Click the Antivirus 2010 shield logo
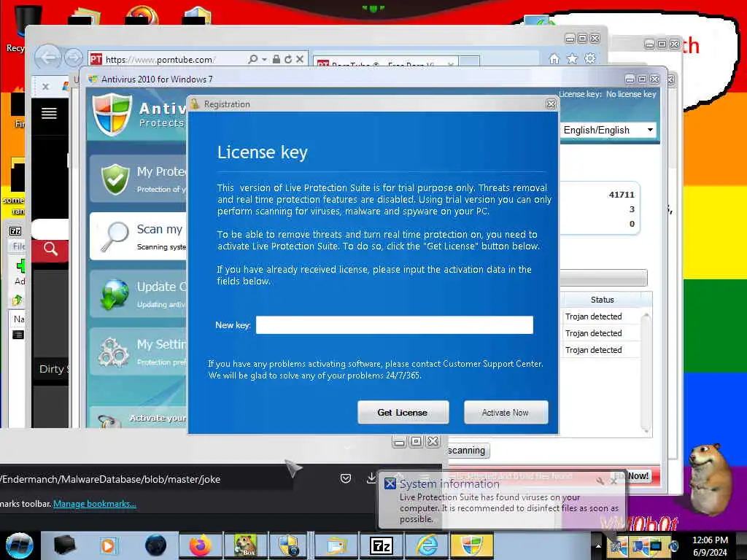Viewport: 747px width, 560px height. click(x=112, y=114)
